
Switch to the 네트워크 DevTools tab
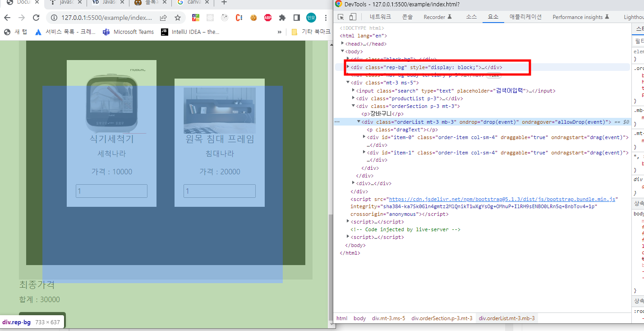click(x=380, y=17)
